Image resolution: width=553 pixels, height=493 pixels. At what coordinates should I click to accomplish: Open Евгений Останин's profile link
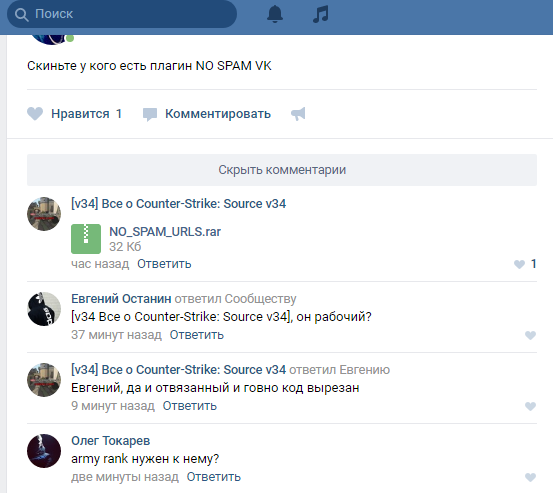tap(121, 299)
